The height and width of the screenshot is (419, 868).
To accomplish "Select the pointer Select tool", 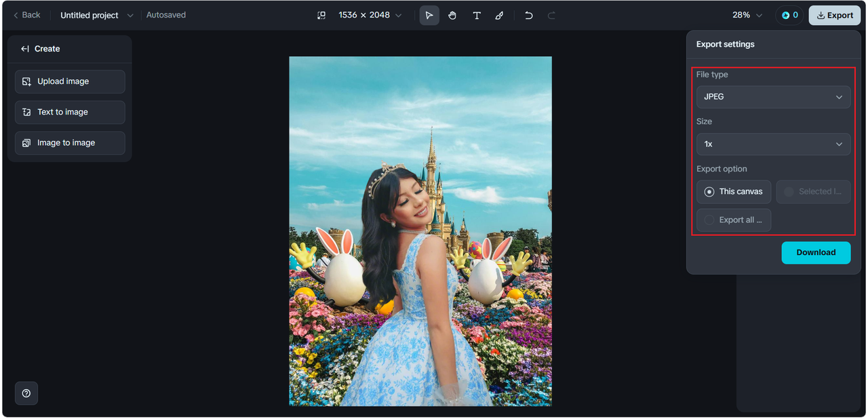I will click(429, 16).
